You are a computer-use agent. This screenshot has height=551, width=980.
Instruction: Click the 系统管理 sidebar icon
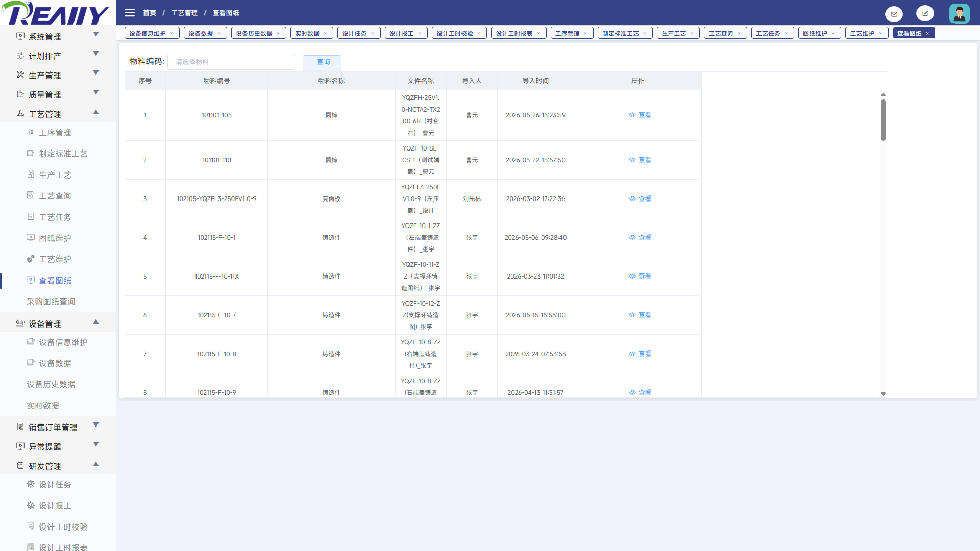coord(20,36)
